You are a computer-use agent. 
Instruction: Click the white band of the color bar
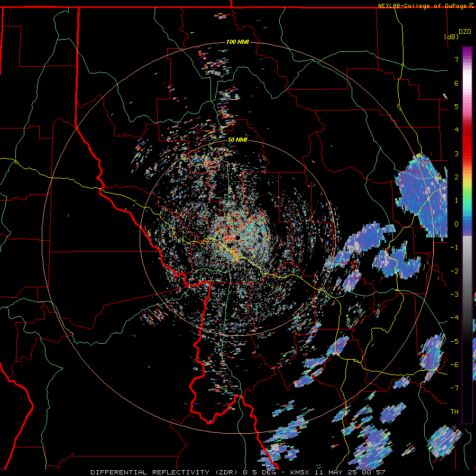pyautogui.click(x=467, y=79)
